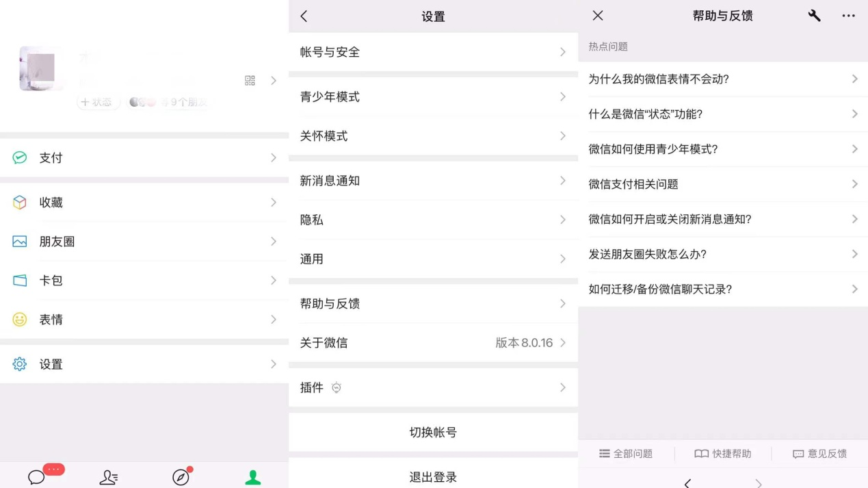The width and height of the screenshot is (868, 488).
Task: Tap the 快捷帮助 book icon
Action: tap(701, 453)
